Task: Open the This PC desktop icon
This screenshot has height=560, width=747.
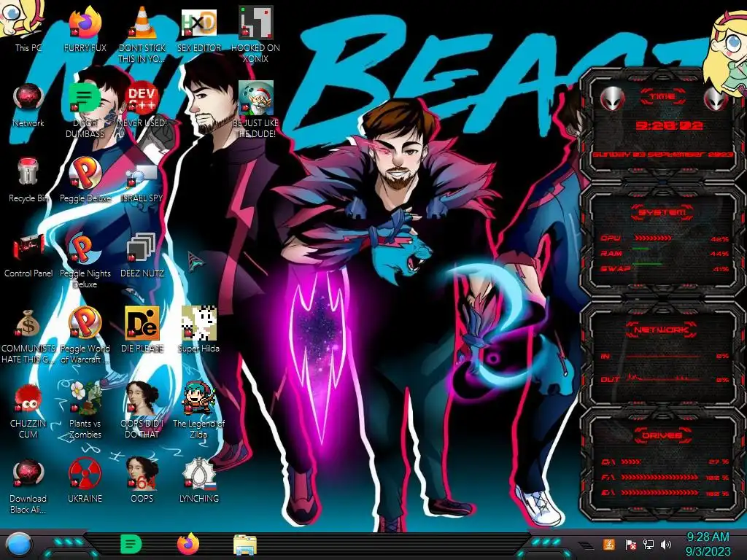Action: coord(28,26)
